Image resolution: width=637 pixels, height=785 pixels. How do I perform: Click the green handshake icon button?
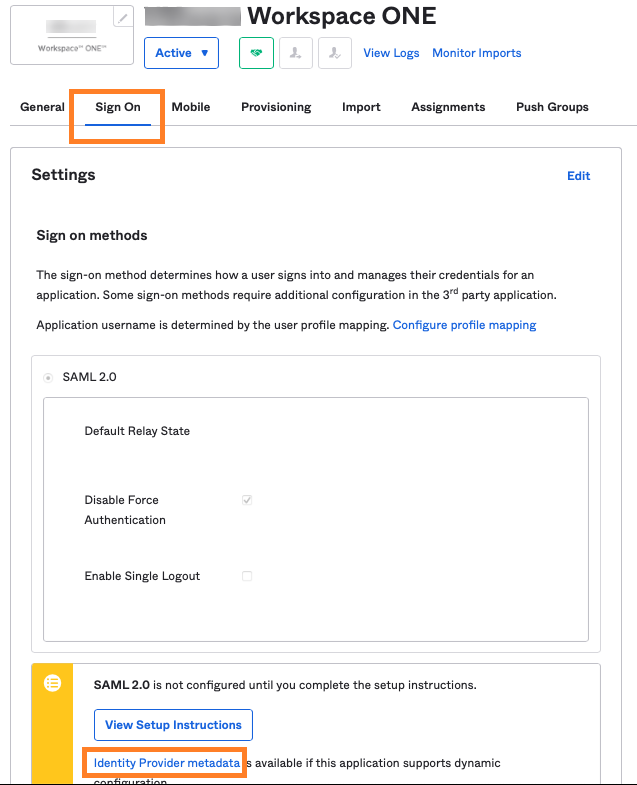click(x=256, y=53)
